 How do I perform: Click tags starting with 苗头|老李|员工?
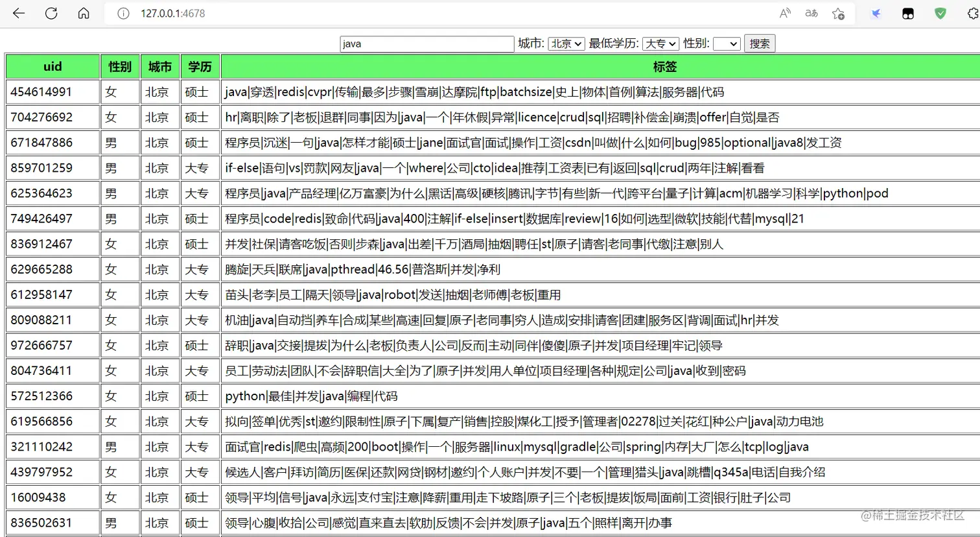pyautogui.click(x=600, y=294)
